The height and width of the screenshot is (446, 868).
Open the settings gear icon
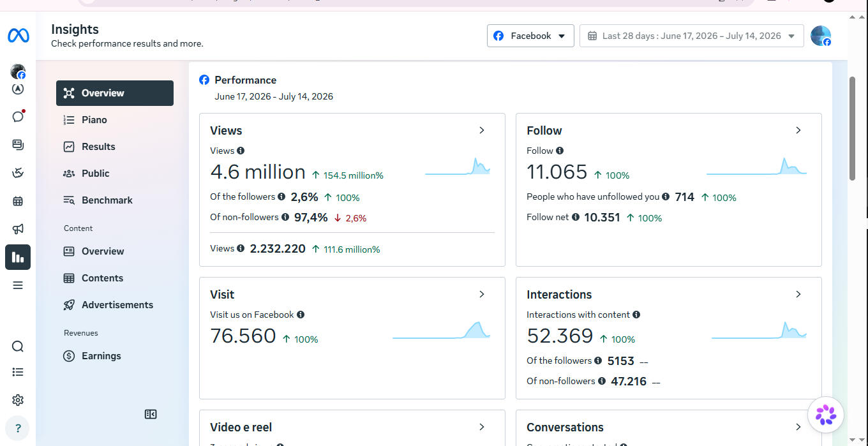(x=18, y=400)
